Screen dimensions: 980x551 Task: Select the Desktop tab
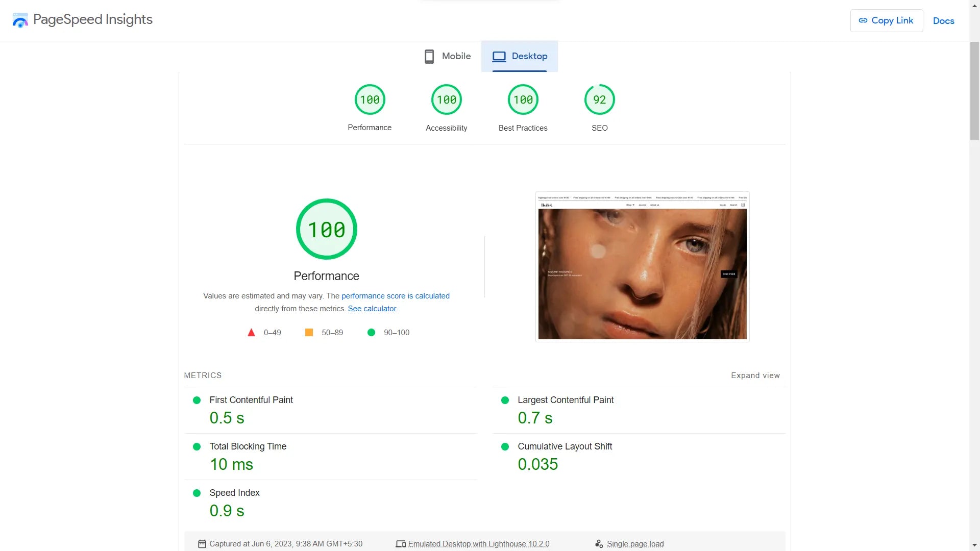(x=520, y=56)
